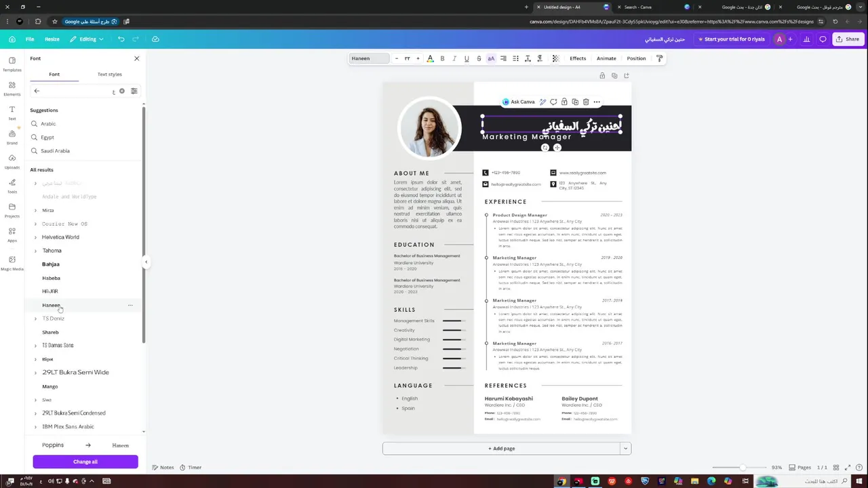
Task: Expand Tahoma font styles
Action: pyautogui.click(x=36, y=251)
